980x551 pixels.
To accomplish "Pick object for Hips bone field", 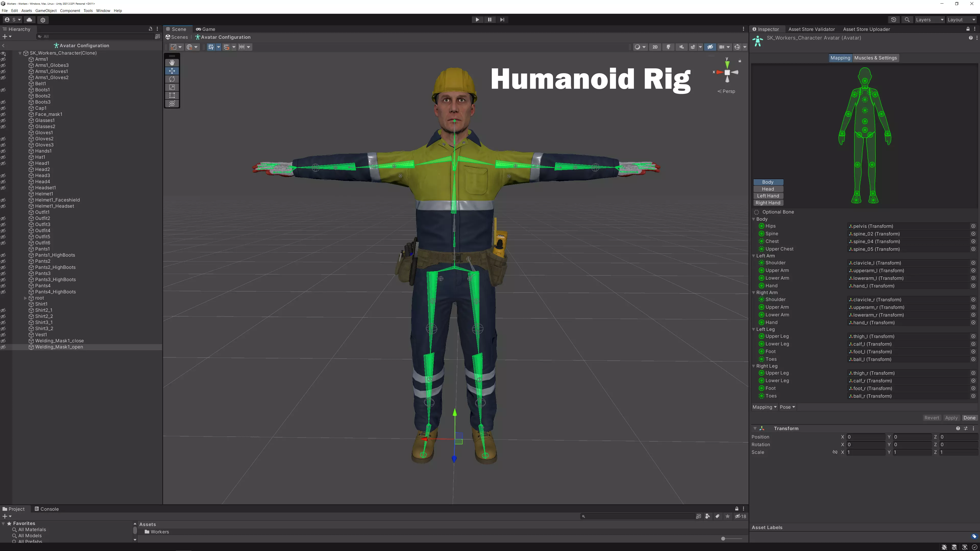I will tap(973, 226).
